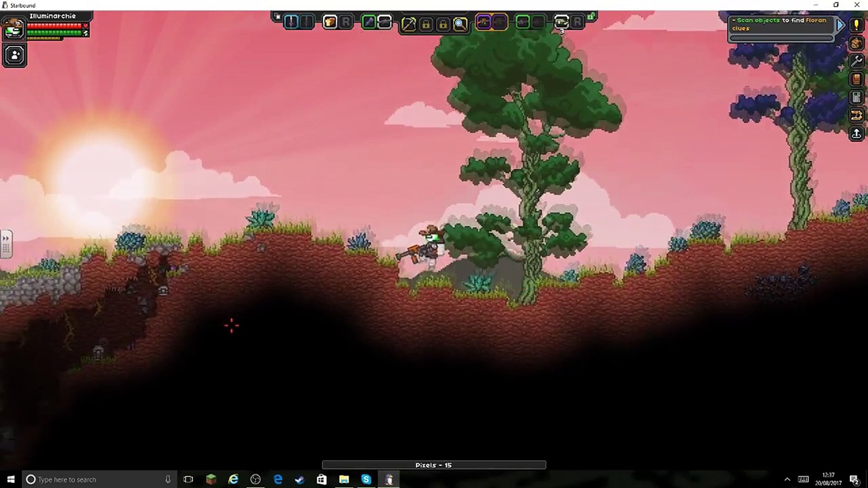Toggle the hotbar swap icon at the left end

pos(277,17)
